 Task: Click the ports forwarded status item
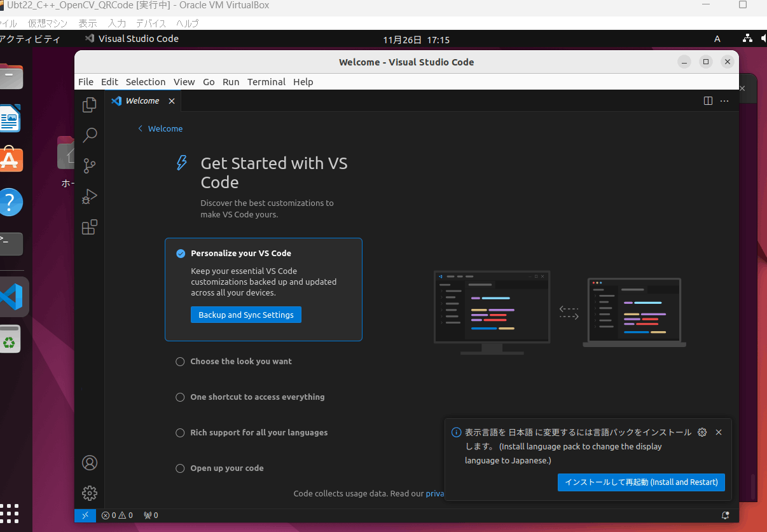(151, 515)
